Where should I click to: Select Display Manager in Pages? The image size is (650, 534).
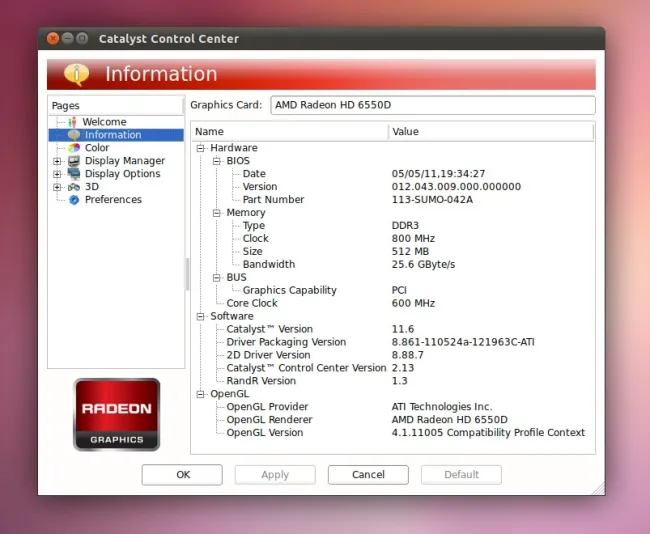[x=125, y=160]
